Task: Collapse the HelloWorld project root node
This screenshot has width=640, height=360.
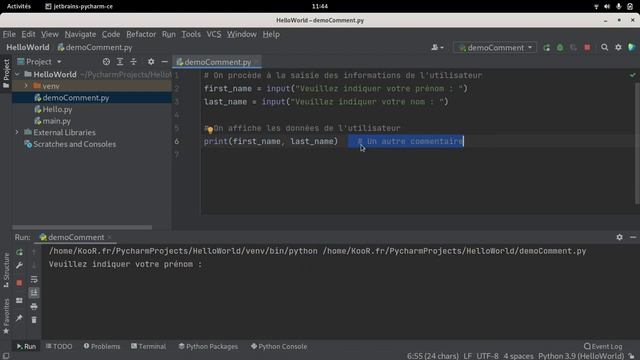Action: 17,75
